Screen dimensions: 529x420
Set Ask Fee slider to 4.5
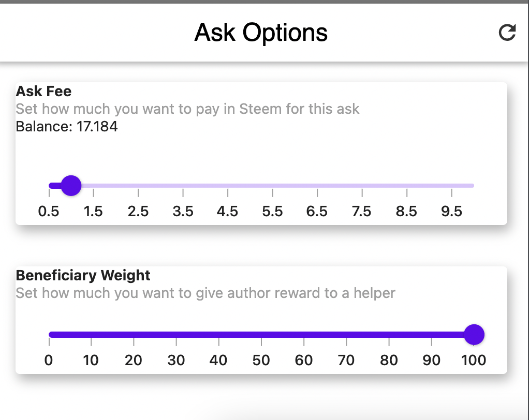[228, 185]
